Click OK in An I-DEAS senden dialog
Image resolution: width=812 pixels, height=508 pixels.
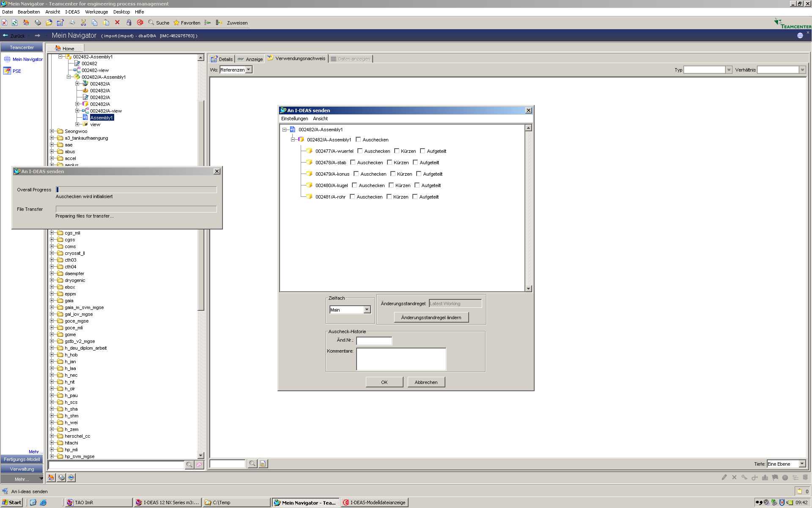coord(384,382)
